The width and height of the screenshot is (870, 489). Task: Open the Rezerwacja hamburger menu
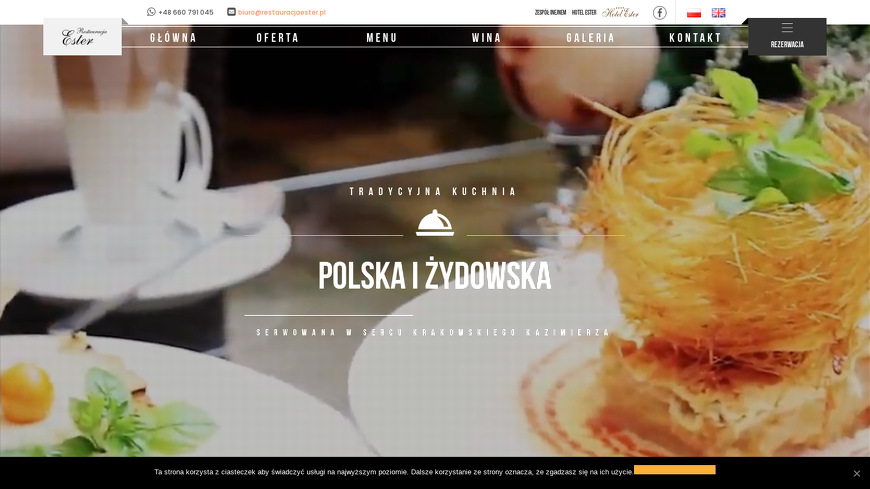click(x=787, y=37)
